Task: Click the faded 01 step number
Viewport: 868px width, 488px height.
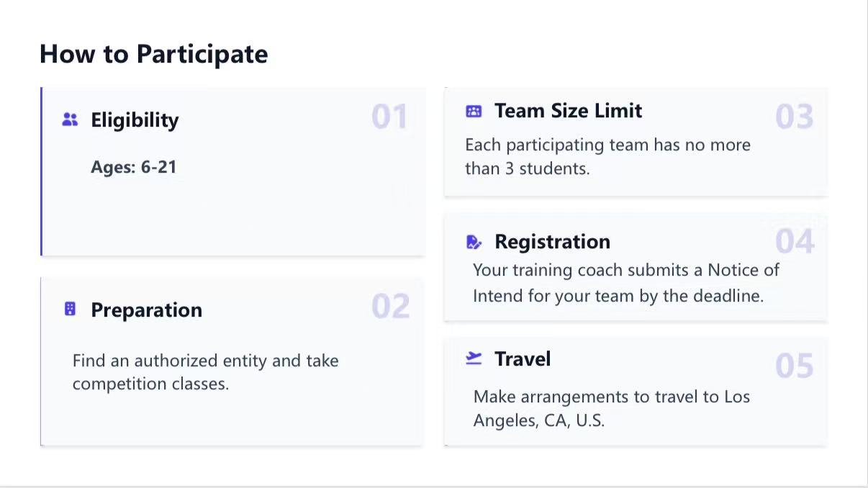Action: 389,117
